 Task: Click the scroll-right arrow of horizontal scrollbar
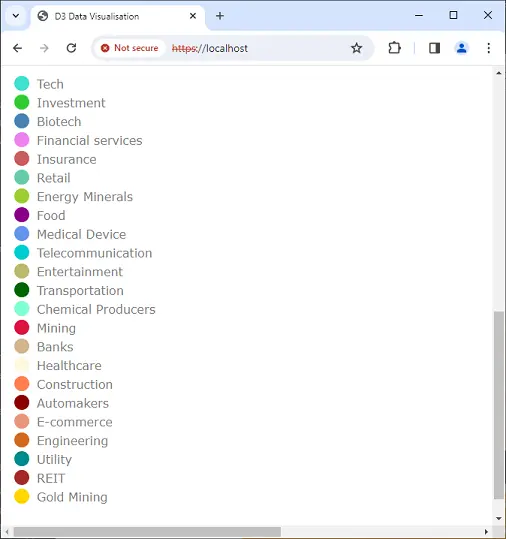click(x=486, y=532)
